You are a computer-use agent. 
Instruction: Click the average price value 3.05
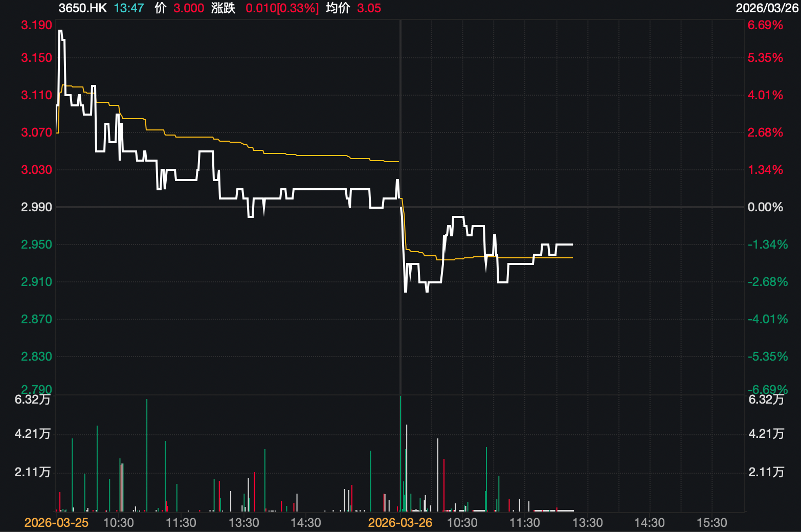click(369, 8)
